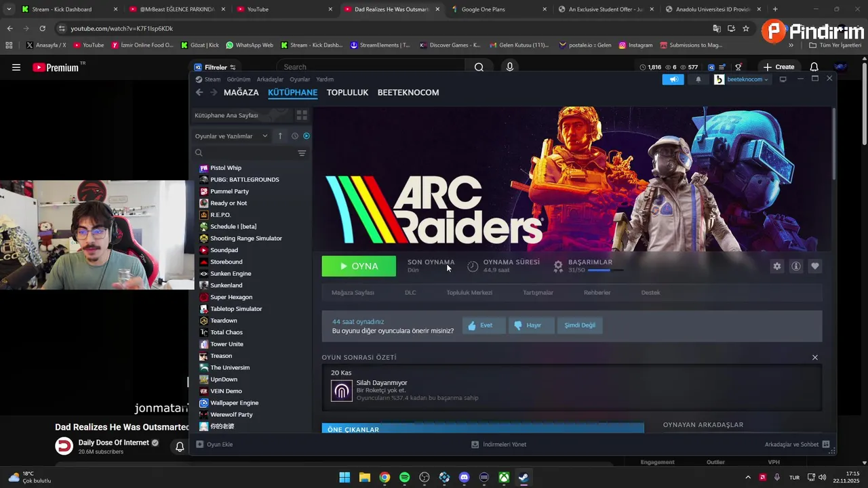Viewport: 868px width, 488px height.
Task: Select Tabletop Simulator in library
Action: [236, 309]
